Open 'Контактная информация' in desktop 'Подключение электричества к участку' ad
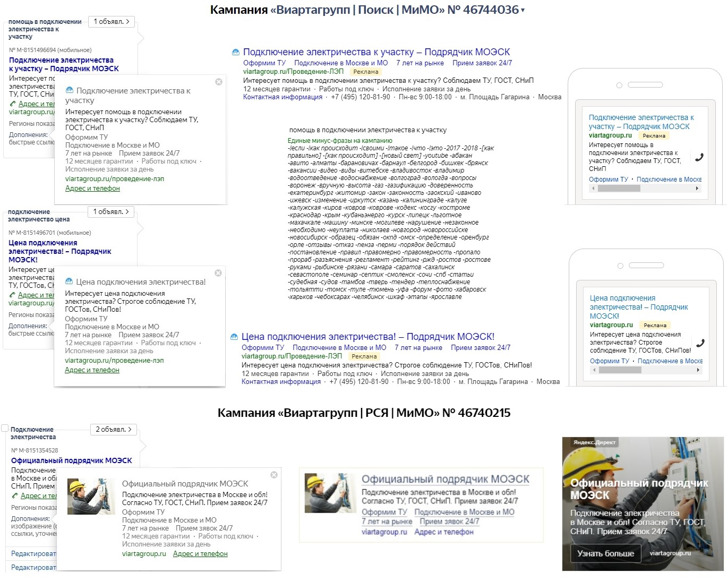 282,97
